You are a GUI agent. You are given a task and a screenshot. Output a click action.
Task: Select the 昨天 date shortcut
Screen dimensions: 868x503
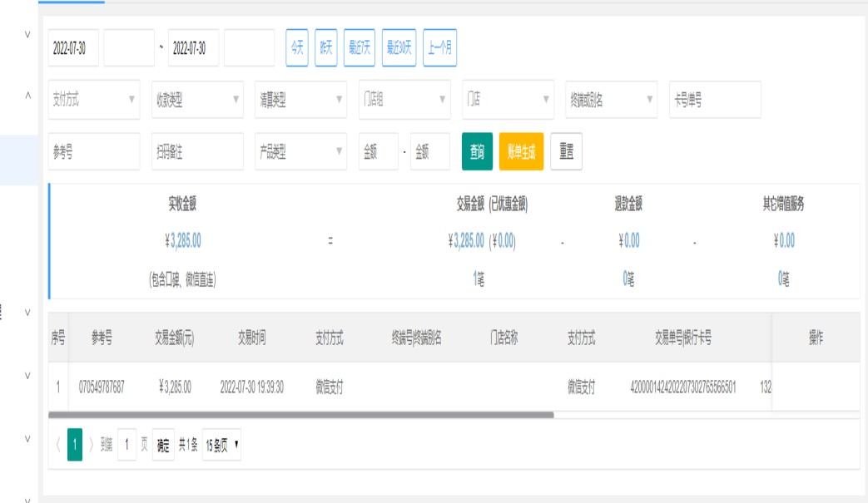click(x=326, y=48)
